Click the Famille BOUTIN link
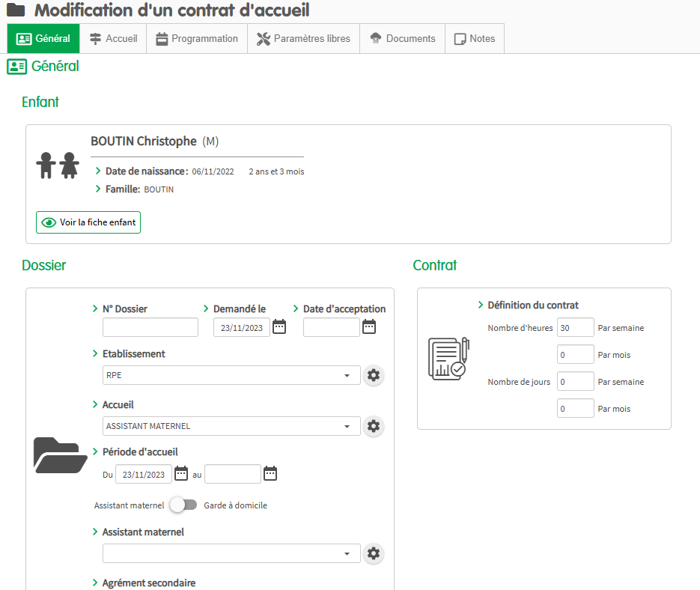 [x=159, y=189]
